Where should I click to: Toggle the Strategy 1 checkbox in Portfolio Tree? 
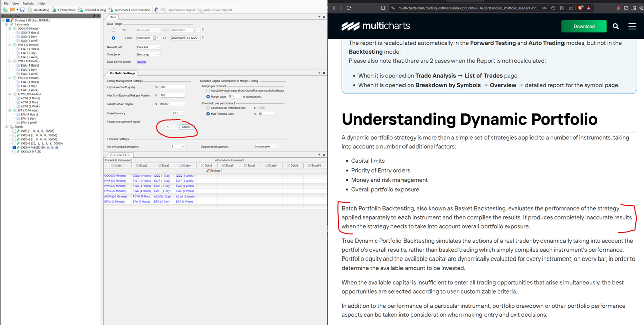pyautogui.click(x=8, y=20)
